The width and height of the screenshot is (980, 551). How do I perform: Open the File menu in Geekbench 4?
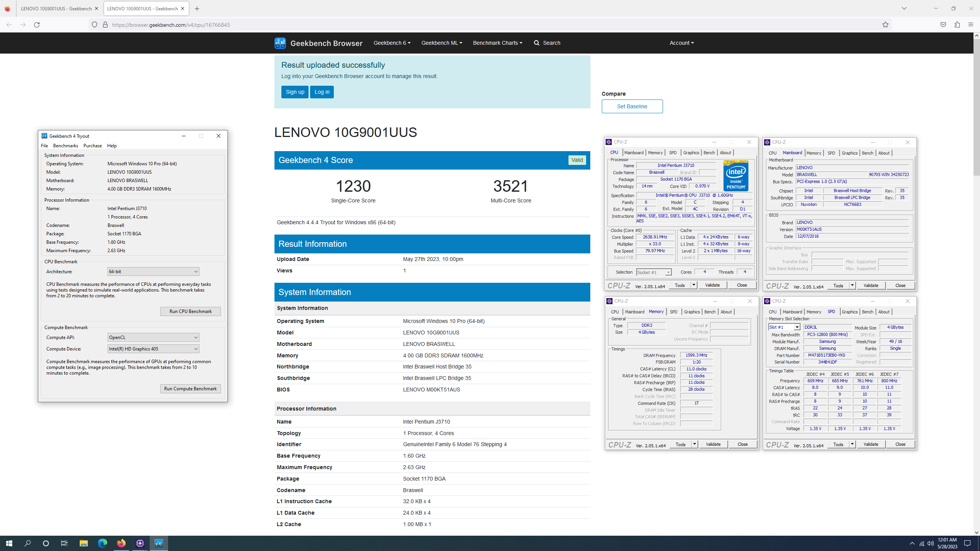click(x=44, y=146)
